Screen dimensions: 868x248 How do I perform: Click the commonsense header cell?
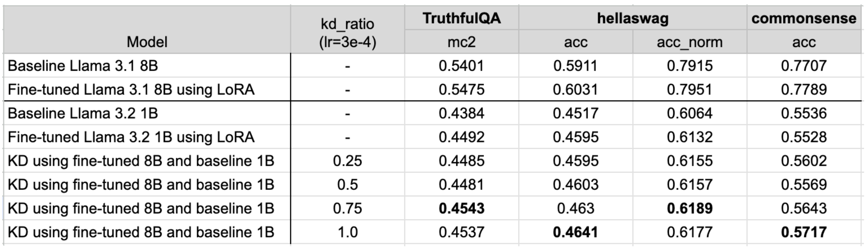(804, 18)
